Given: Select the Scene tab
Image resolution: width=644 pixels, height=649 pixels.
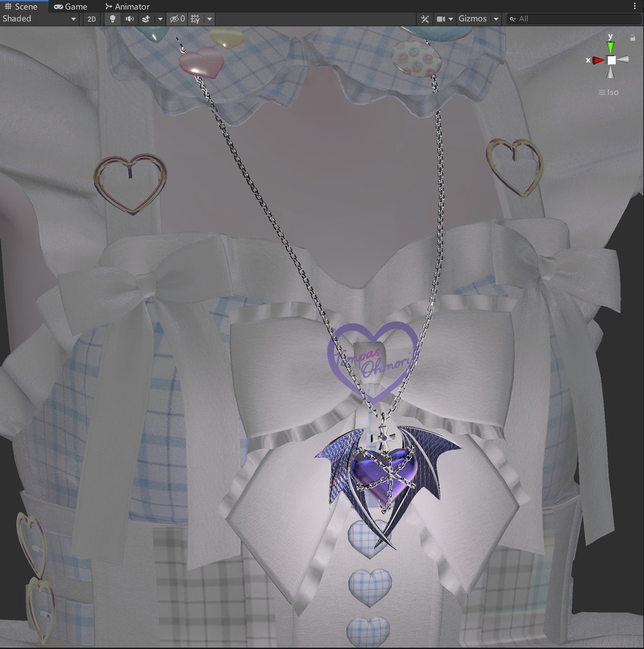Looking at the screenshot, I should [x=25, y=6].
